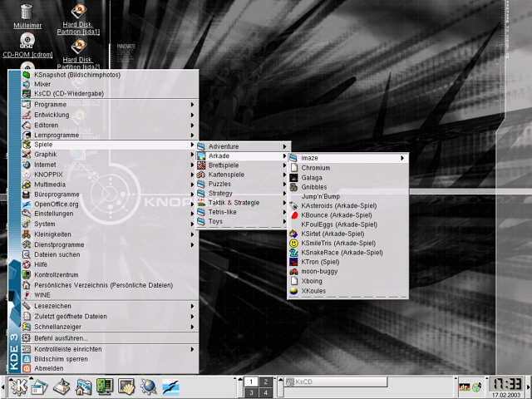
Task: Click the KBounce red ball icon
Action: tap(293, 215)
